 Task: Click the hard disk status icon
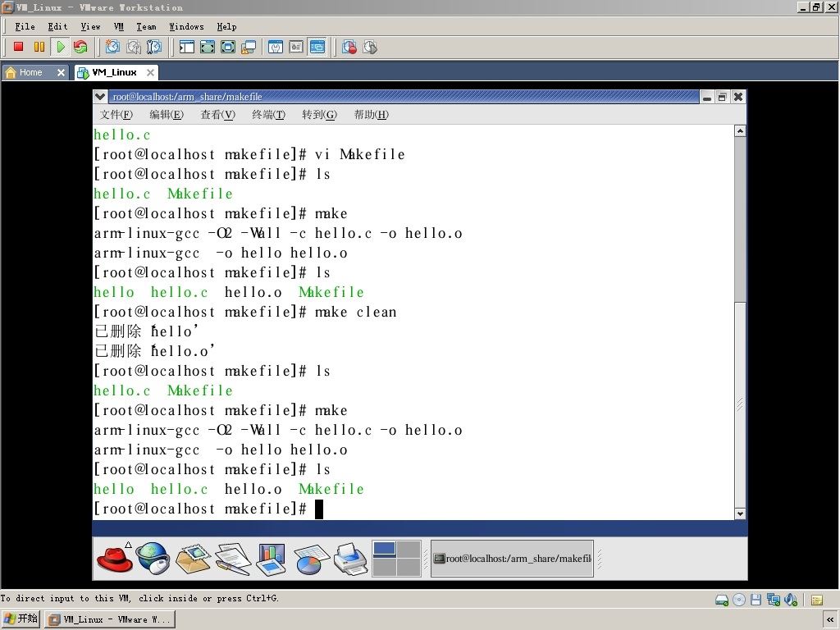(x=722, y=600)
